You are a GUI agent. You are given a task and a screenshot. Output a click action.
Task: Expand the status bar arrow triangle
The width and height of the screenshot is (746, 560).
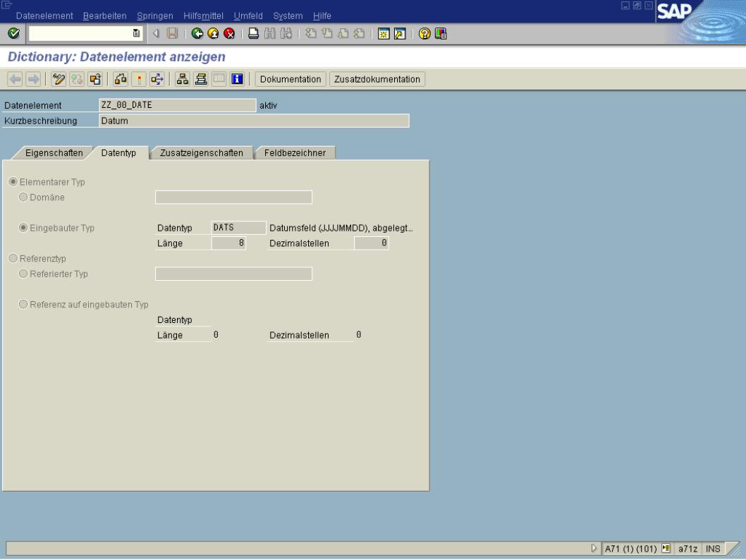pos(595,549)
